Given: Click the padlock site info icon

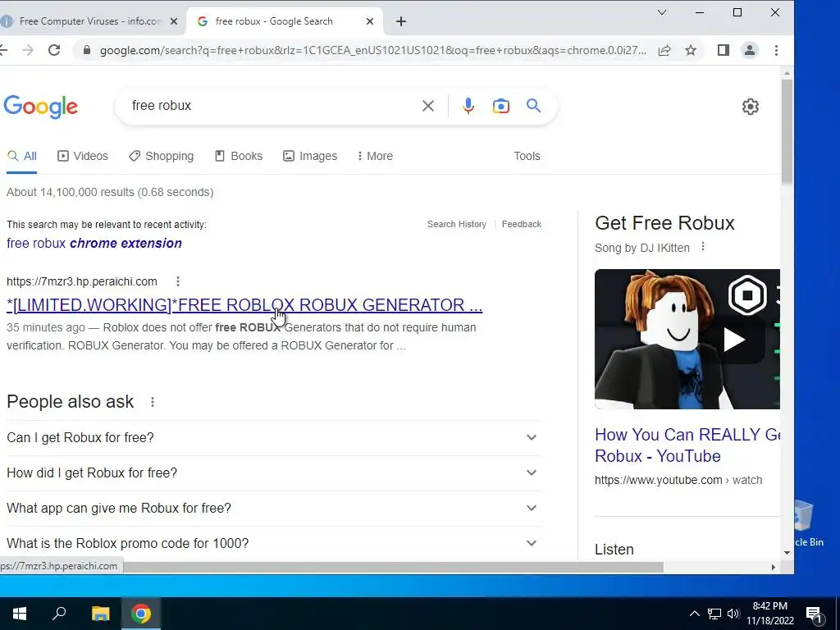Looking at the screenshot, I should tap(87, 50).
